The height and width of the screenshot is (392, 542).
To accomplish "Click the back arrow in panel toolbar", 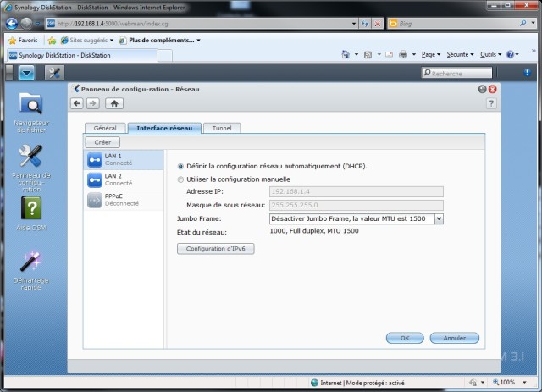I will click(x=77, y=103).
